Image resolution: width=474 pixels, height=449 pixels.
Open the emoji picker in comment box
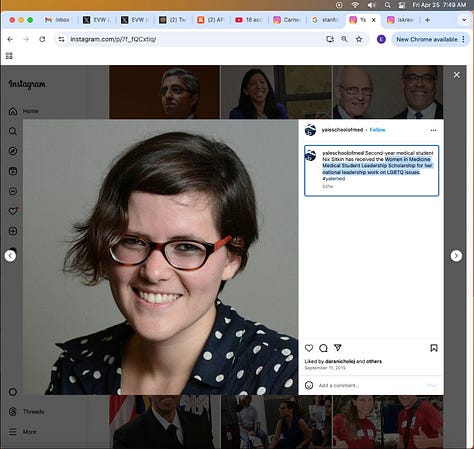point(309,385)
